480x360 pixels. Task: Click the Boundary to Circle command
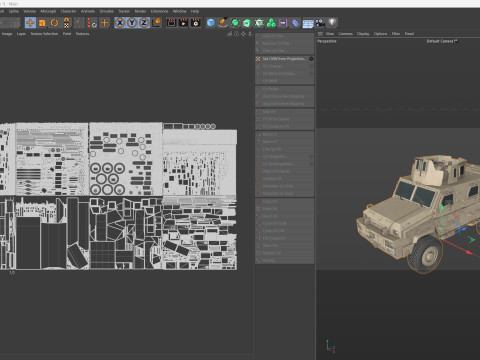284,186
